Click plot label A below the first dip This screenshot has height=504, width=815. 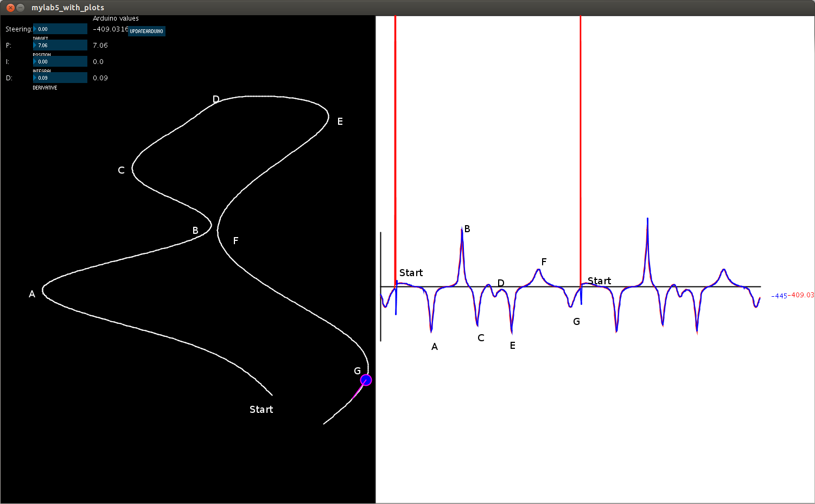[435, 347]
